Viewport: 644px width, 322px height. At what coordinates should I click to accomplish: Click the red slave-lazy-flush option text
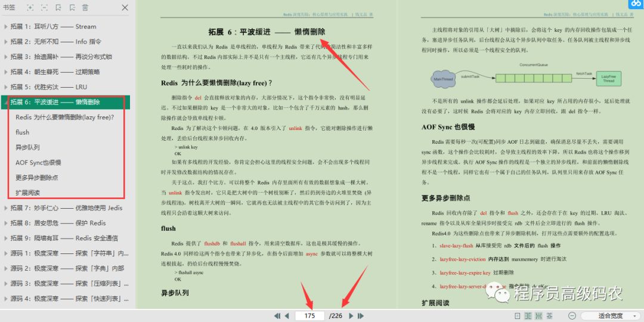(456, 246)
